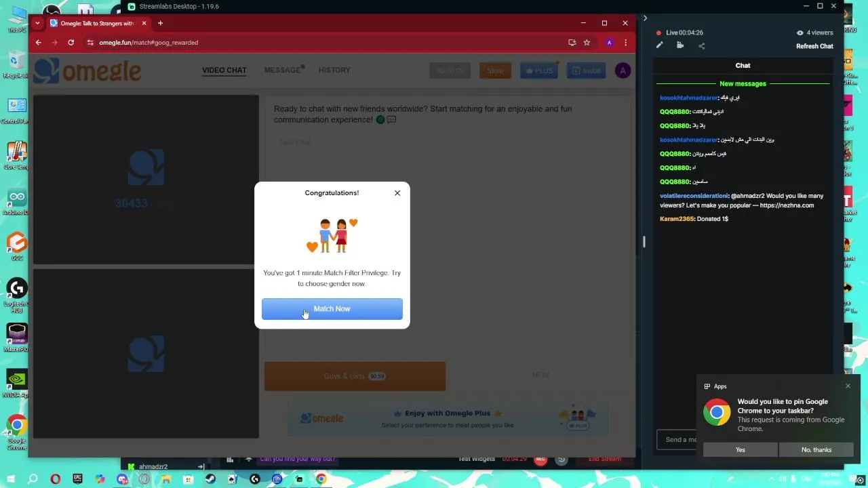Click Test Widgets in Streamlabs footer
The width and height of the screenshot is (868, 488).
coord(477,459)
